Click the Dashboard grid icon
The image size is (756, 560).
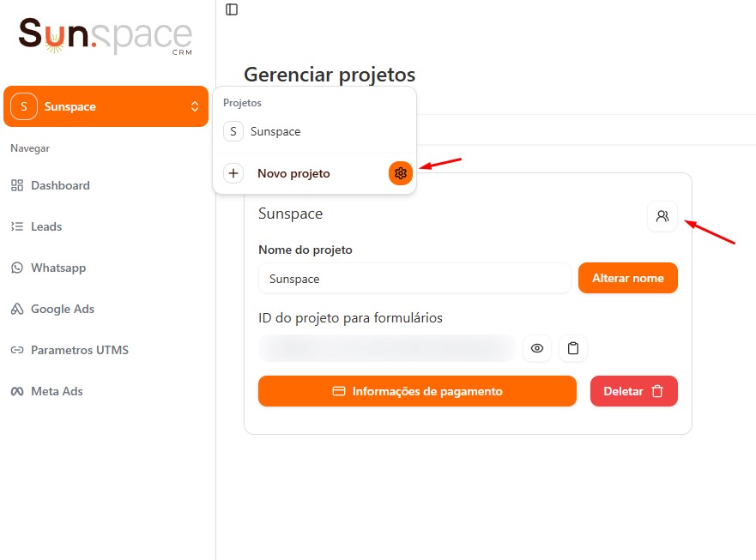(x=17, y=185)
